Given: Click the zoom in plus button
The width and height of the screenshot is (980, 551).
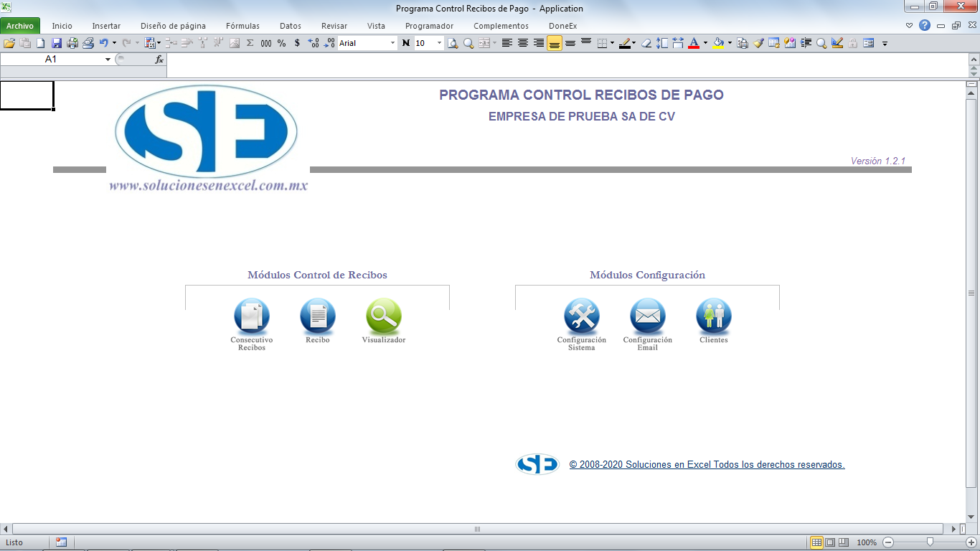Looking at the screenshot, I should click(971, 542).
